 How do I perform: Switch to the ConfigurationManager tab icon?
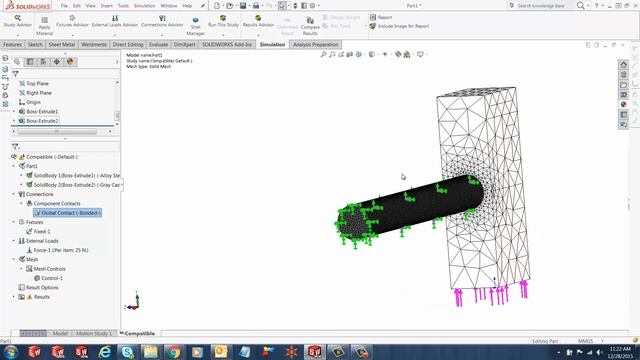43,62
